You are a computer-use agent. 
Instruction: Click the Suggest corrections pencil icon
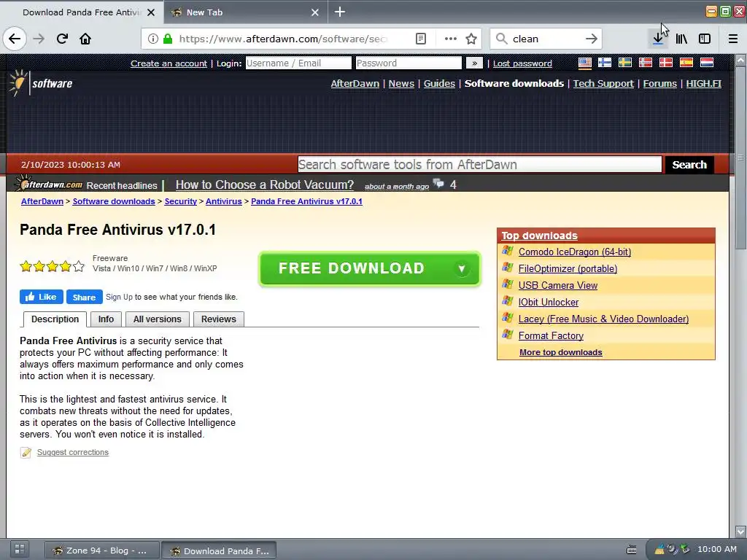pos(26,452)
